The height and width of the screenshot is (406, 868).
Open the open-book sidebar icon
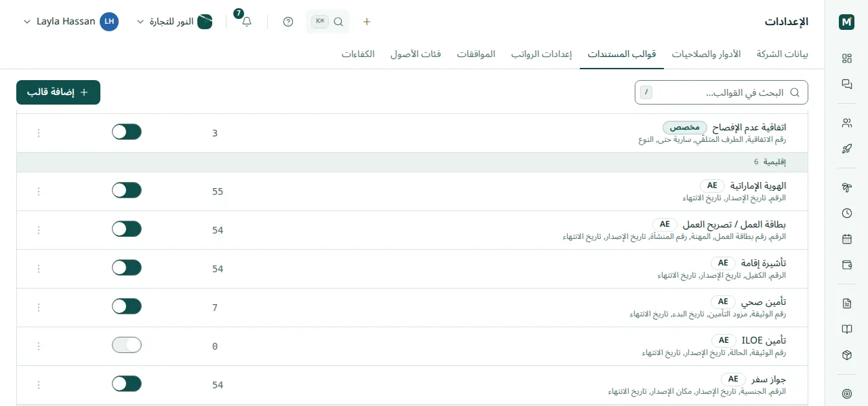(x=846, y=329)
